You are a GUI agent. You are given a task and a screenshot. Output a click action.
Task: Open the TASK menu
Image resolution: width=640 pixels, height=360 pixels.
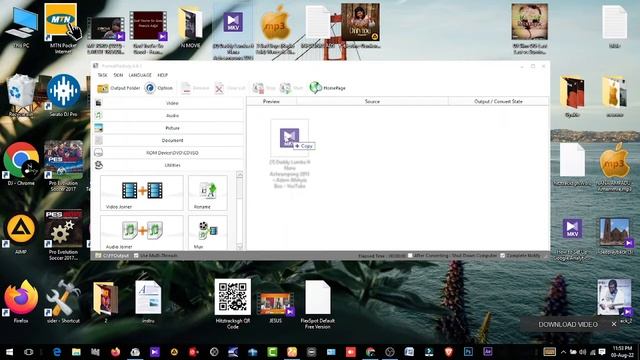point(102,75)
